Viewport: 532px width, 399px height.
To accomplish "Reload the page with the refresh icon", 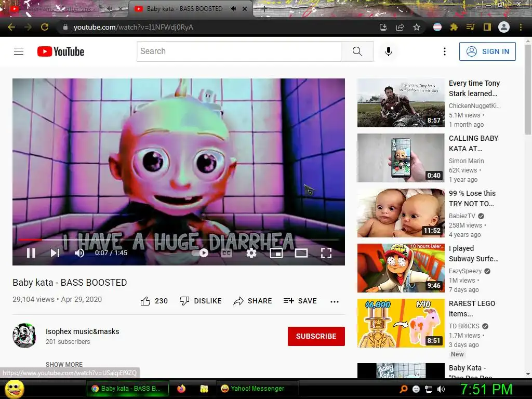I will (x=45, y=27).
